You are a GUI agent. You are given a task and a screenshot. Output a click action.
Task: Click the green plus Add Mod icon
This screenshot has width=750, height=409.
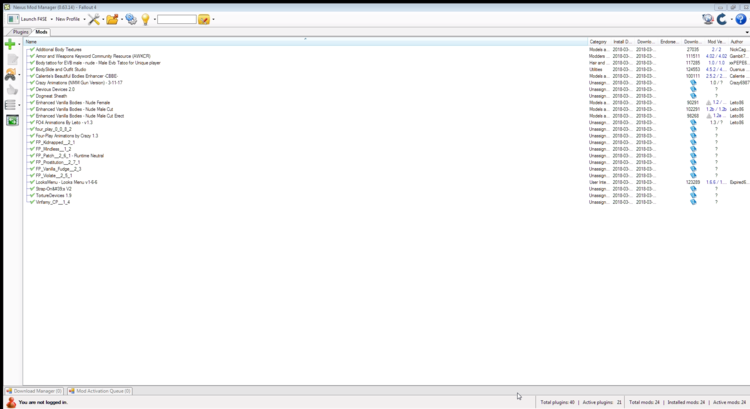click(10, 44)
